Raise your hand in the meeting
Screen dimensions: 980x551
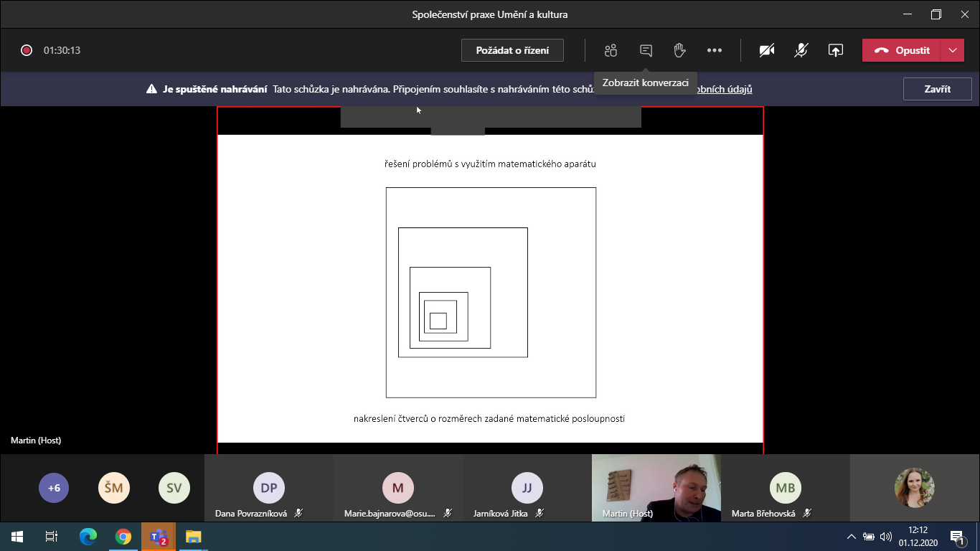[679, 50]
